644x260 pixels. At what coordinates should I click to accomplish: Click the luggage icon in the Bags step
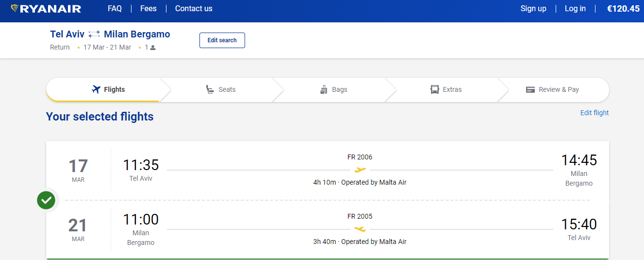[324, 89]
